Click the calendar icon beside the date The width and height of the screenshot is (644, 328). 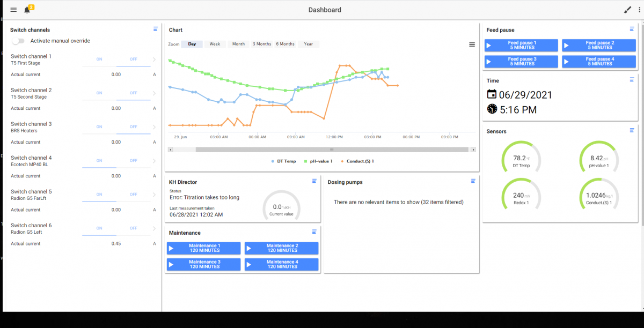[x=492, y=94]
